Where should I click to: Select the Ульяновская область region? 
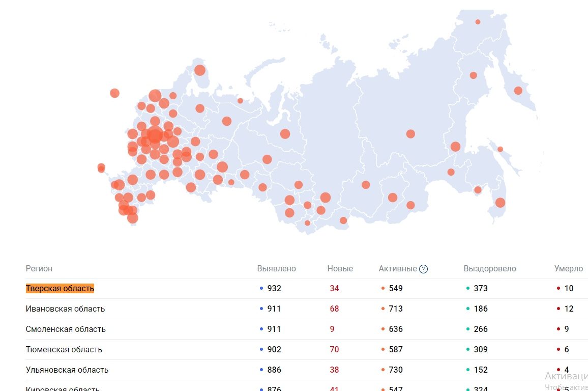click(x=67, y=370)
